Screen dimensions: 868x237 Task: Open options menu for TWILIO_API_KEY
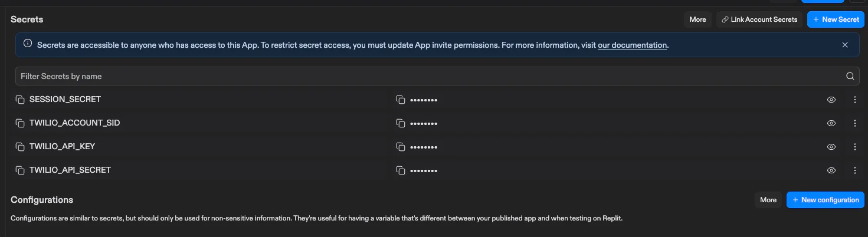(x=855, y=147)
